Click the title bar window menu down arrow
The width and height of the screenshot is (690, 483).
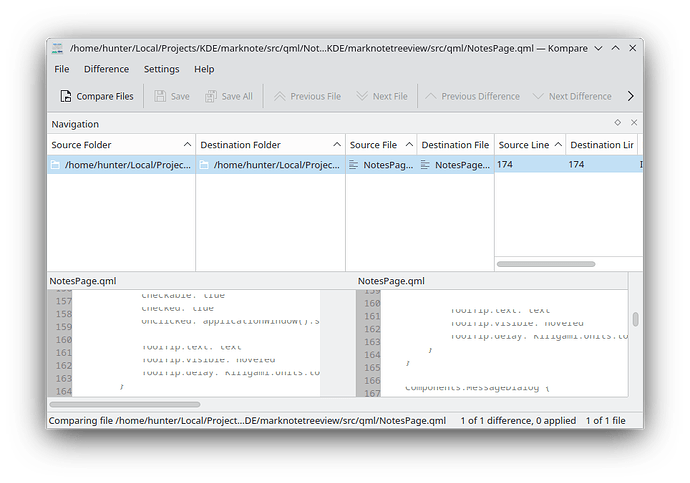point(598,48)
